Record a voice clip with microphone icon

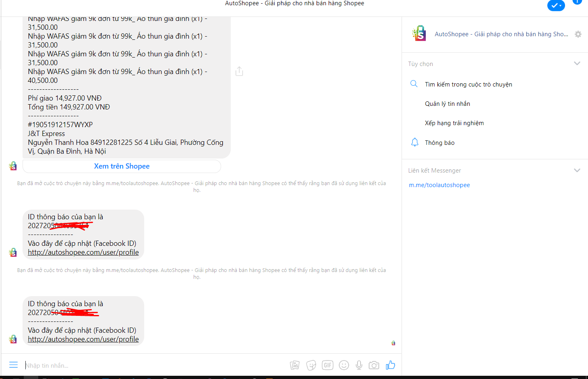(x=359, y=365)
